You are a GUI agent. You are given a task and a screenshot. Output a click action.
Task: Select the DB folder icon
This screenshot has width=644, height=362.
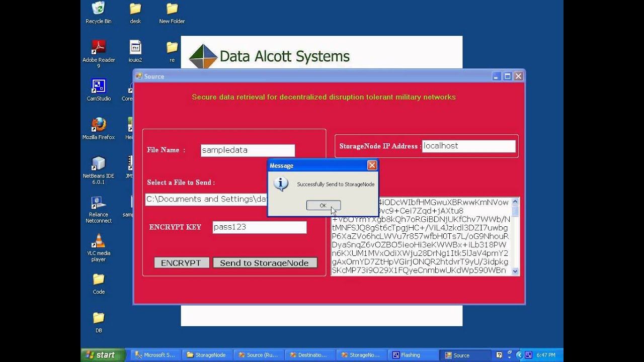point(99,322)
